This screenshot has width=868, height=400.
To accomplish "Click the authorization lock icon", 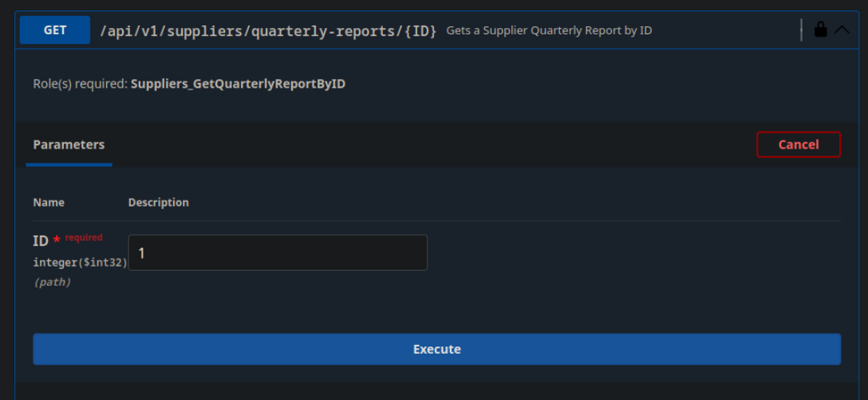I will coord(820,30).
